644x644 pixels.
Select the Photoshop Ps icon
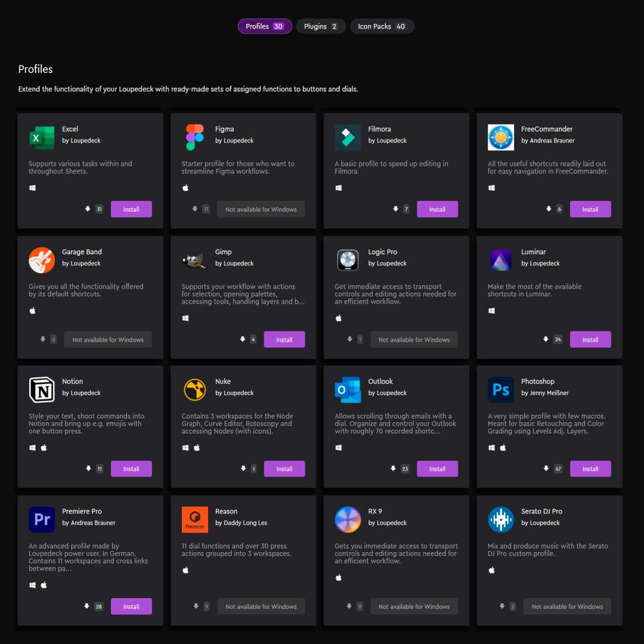pos(501,389)
